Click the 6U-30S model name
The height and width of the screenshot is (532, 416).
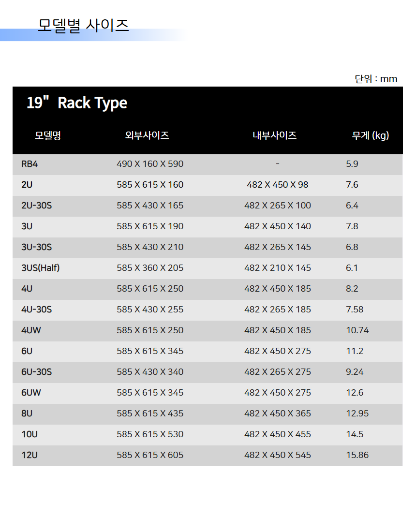pos(37,372)
